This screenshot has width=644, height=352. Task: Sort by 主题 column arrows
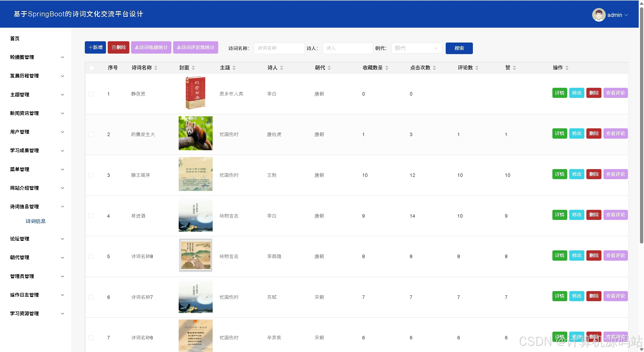[234, 68]
